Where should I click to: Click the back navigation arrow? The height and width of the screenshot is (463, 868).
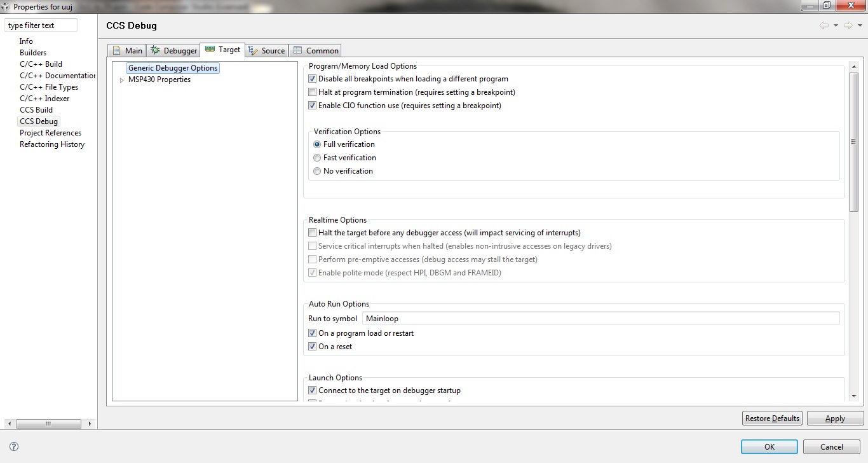[x=824, y=25]
